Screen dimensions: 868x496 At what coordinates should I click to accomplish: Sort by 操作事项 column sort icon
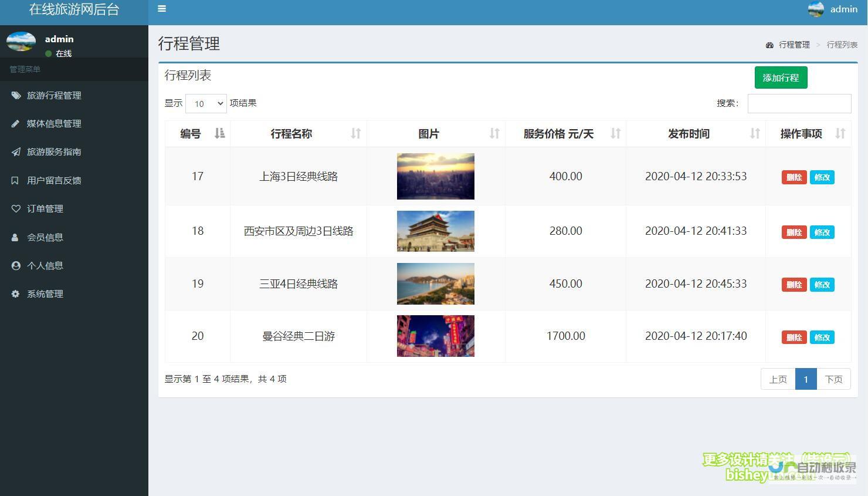click(x=840, y=133)
